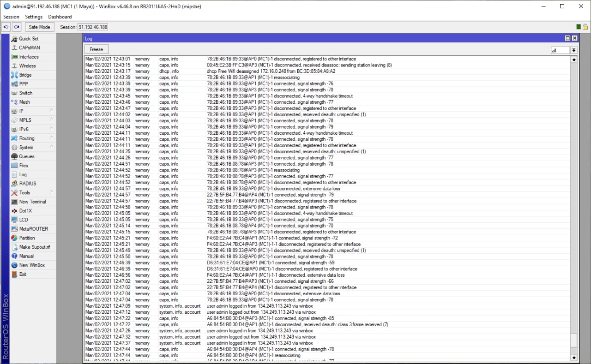Open the Queues icon

click(x=14, y=156)
